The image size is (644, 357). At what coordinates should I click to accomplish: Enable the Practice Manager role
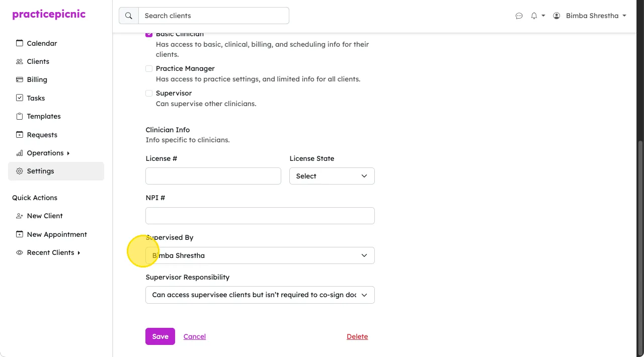(x=149, y=68)
